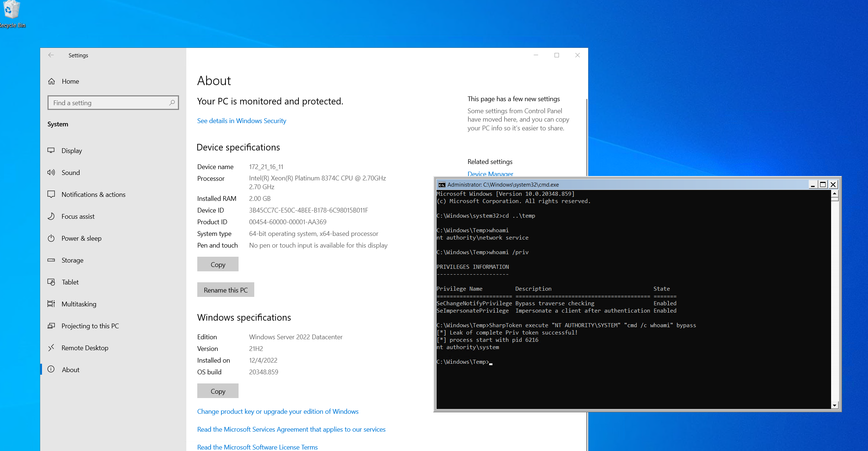Click the Rename this PC button
The height and width of the screenshot is (451, 868).
(226, 290)
